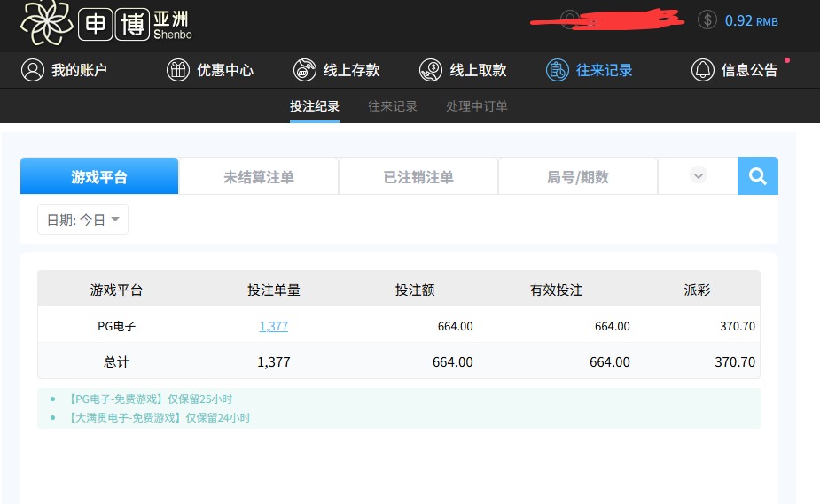The image size is (820, 504).
Task: Select the 未结算注单 filter tab
Action: pos(258,177)
